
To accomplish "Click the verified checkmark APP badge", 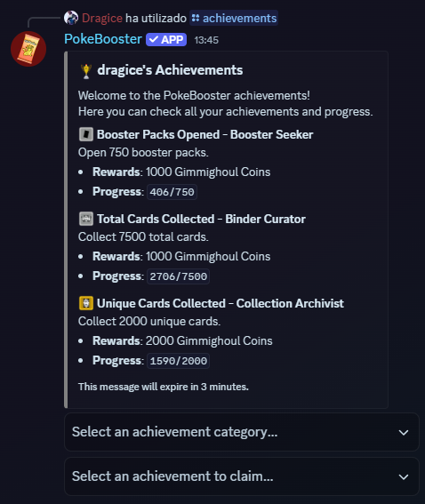I will pyautogui.click(x=166, y=39).
